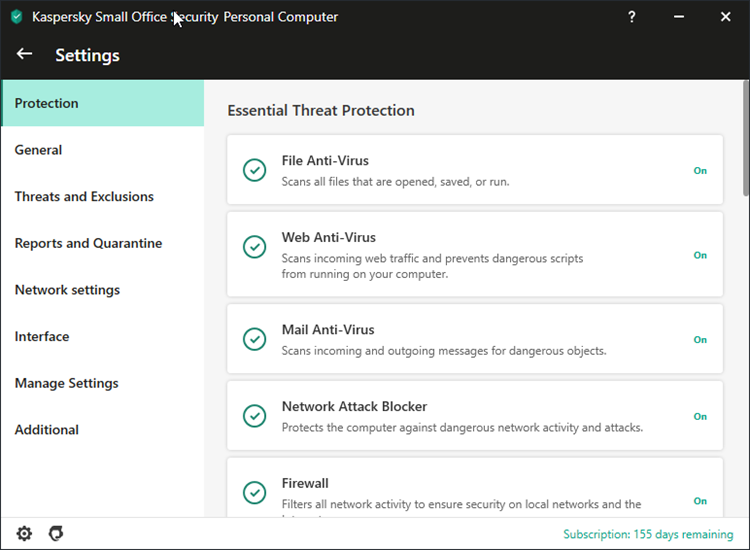Toggle Web Anti-Virus On switch
Image resolution: width=750 pixels, height=550 pixels.
(x=700, y=255)
